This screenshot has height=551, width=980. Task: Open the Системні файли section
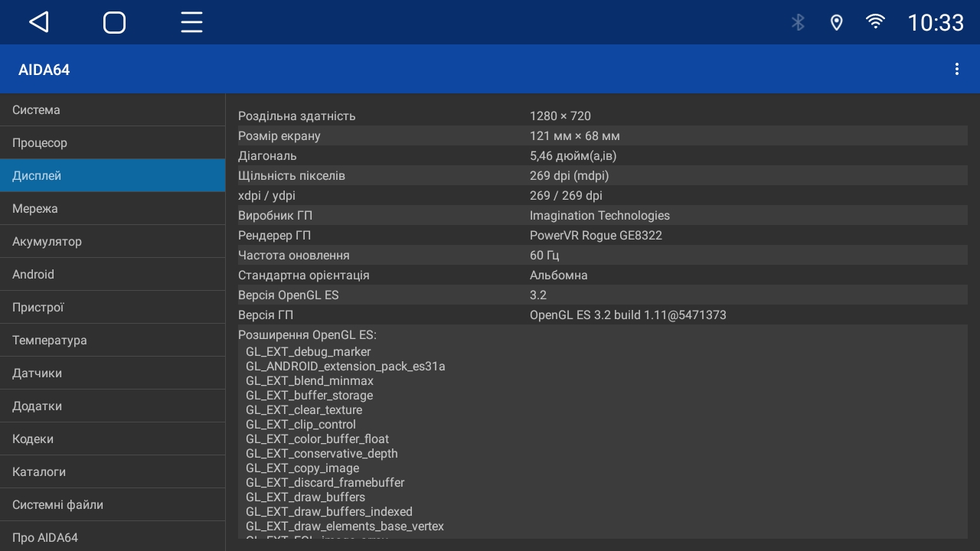point(113,505)
